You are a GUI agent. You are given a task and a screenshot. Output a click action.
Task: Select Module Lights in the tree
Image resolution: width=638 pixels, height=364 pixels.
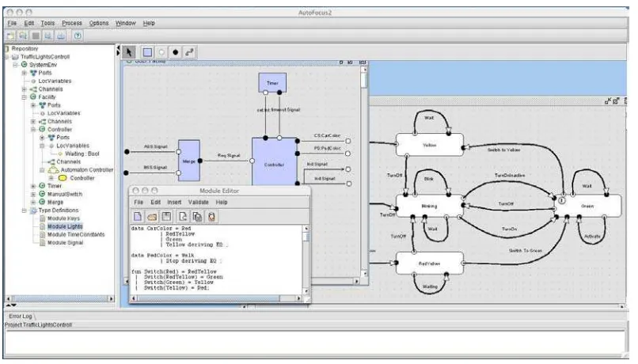(65, 226)
